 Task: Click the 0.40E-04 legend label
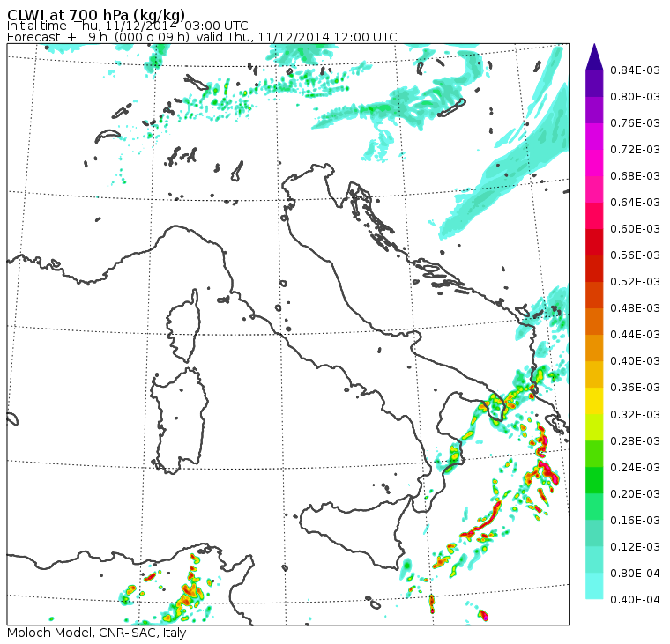[635, 600]
